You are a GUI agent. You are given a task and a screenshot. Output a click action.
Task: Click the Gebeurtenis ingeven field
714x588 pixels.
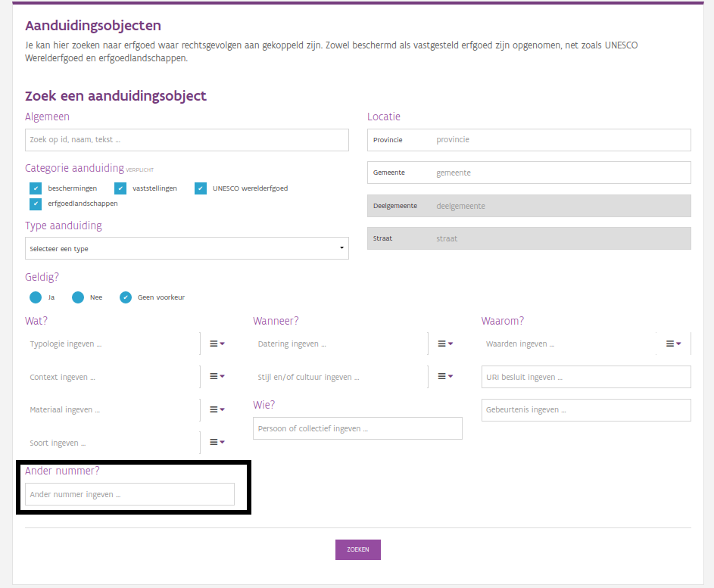[586, 409]
